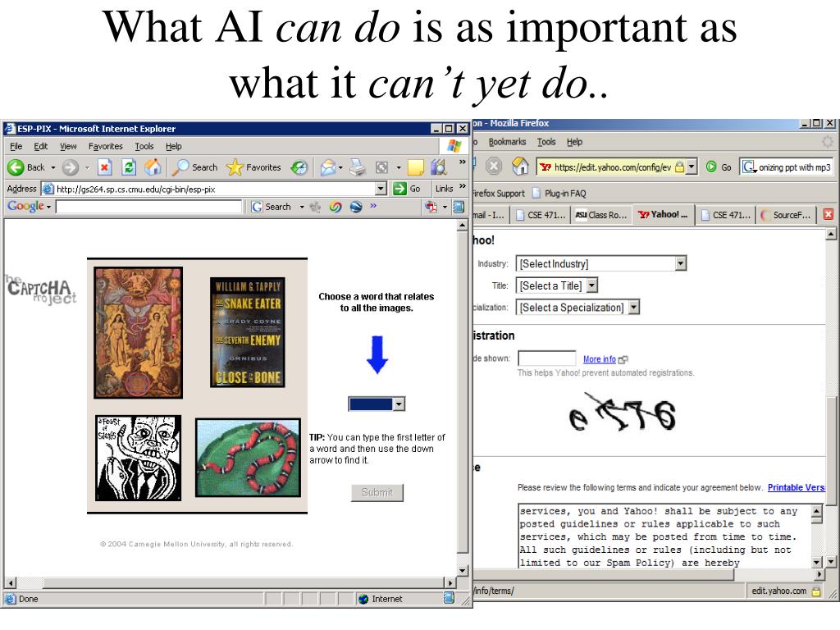Click the Firefox URL bar with edit.yahoo.com
Viewport: 840px width, 630px height.
[x=610, y=167]
